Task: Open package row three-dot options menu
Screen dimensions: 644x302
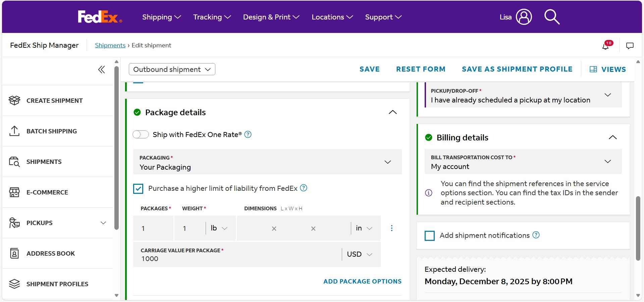Action: pyautogui.click(x=391, y=228)
